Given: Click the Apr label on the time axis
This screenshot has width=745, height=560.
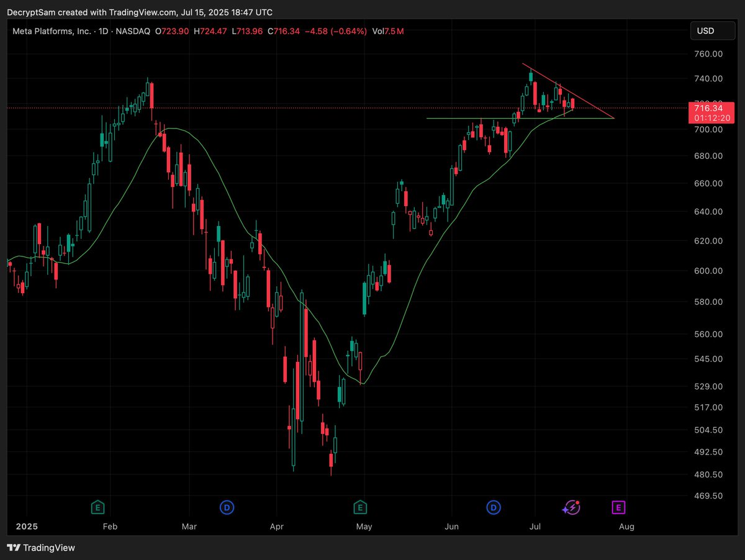Looking at the screenshot, I should coord(276,526).
